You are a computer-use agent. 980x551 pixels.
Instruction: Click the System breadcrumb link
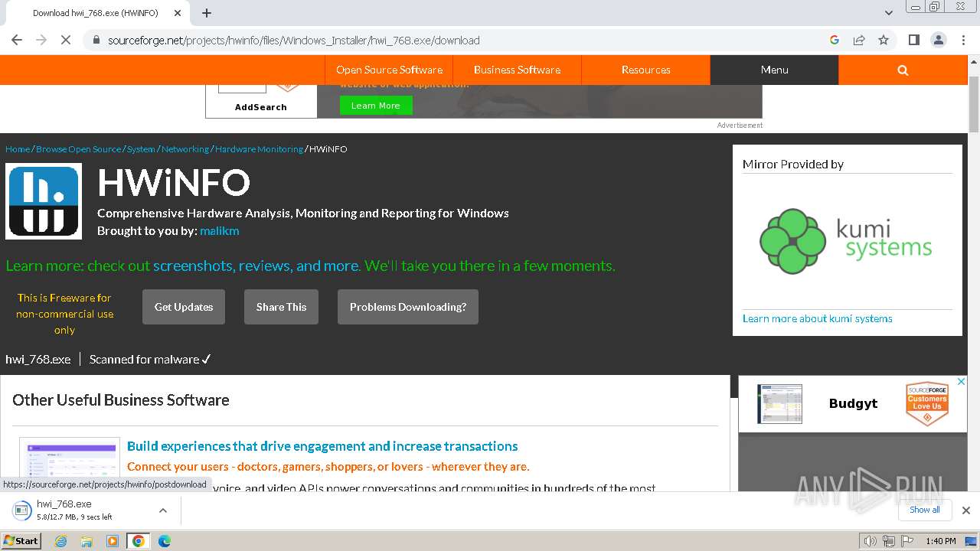141,149
